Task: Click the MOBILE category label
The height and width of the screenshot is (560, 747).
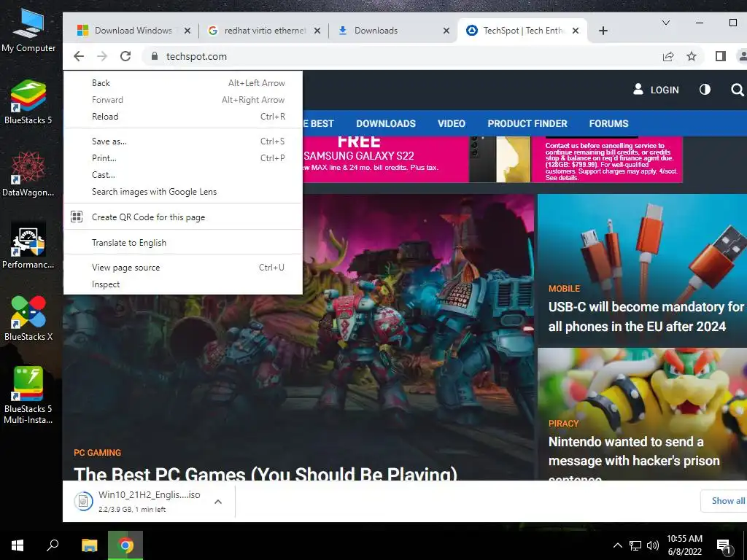Action: [564, 289]
